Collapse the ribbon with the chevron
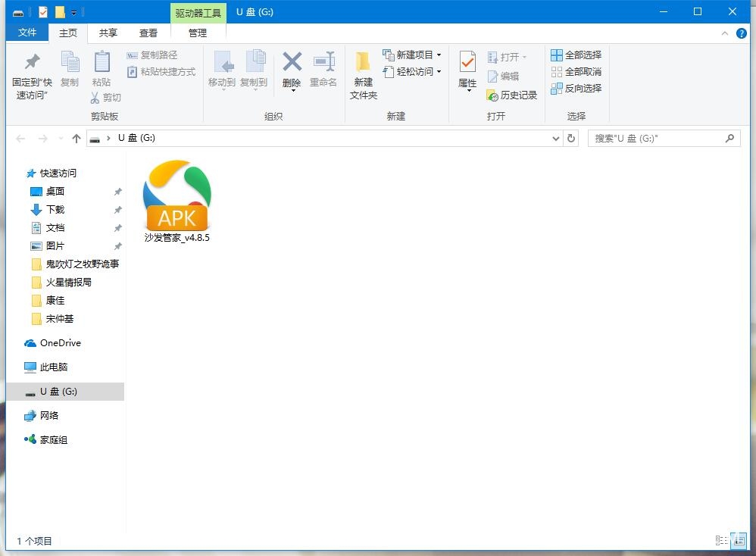This screenshot has width=756, height=556. pyautogui.click(x=725, y=33)
